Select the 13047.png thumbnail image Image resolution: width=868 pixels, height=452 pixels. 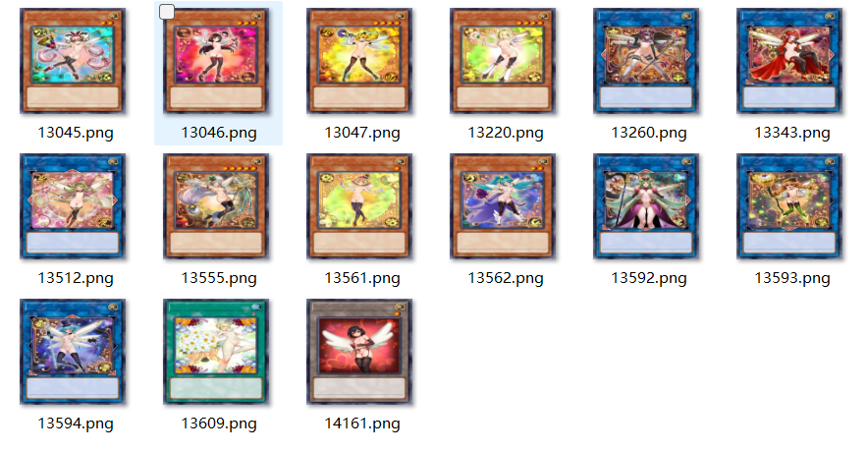(x=359, y=61)
